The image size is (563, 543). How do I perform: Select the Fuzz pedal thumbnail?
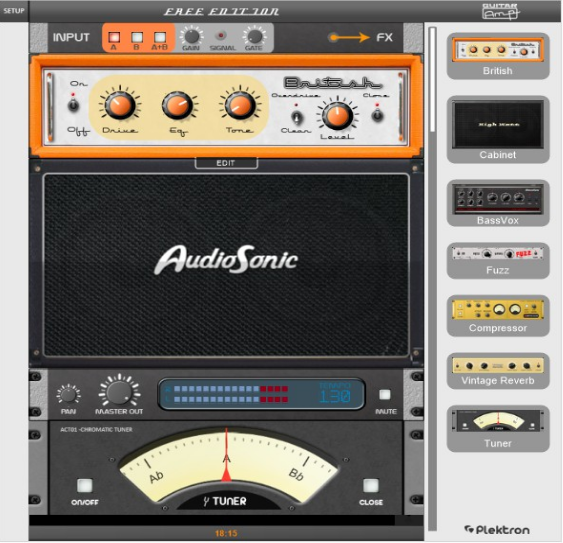tap(498, 261)
